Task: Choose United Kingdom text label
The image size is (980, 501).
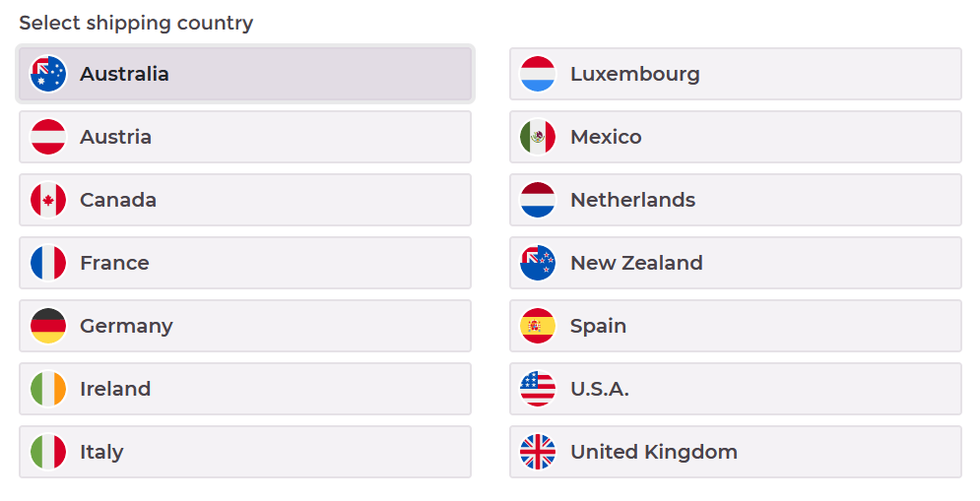Action: coord(654,452)
